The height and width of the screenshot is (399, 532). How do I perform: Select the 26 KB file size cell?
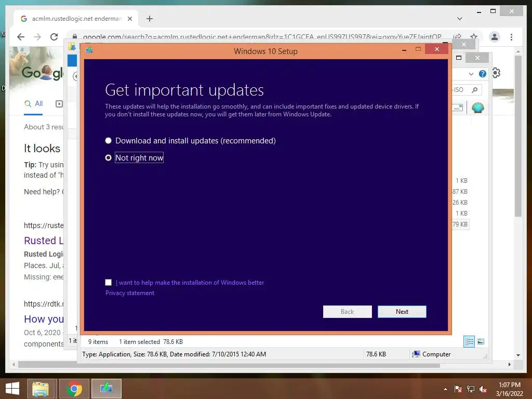pos(460,202)
